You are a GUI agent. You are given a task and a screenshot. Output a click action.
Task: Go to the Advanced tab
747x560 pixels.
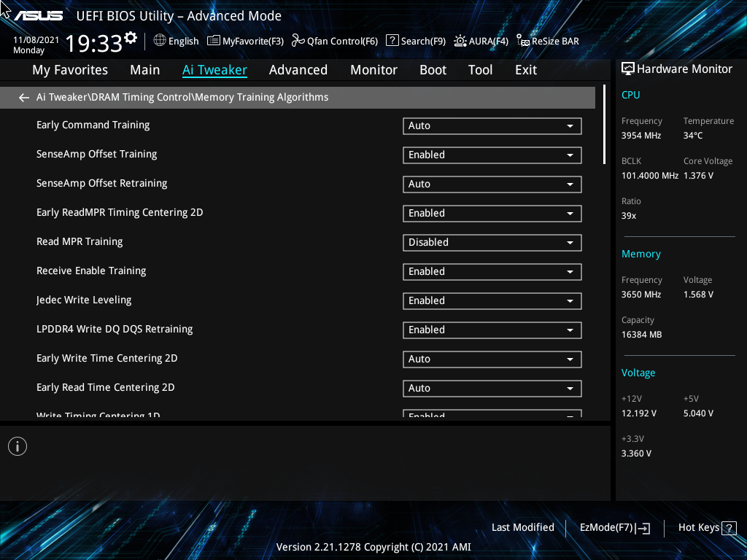298,70
